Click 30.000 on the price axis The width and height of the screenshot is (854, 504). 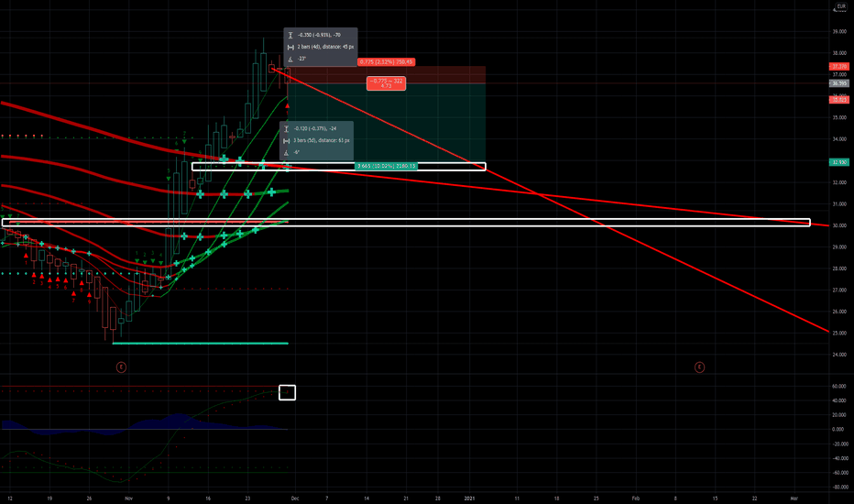pos(839,225)
